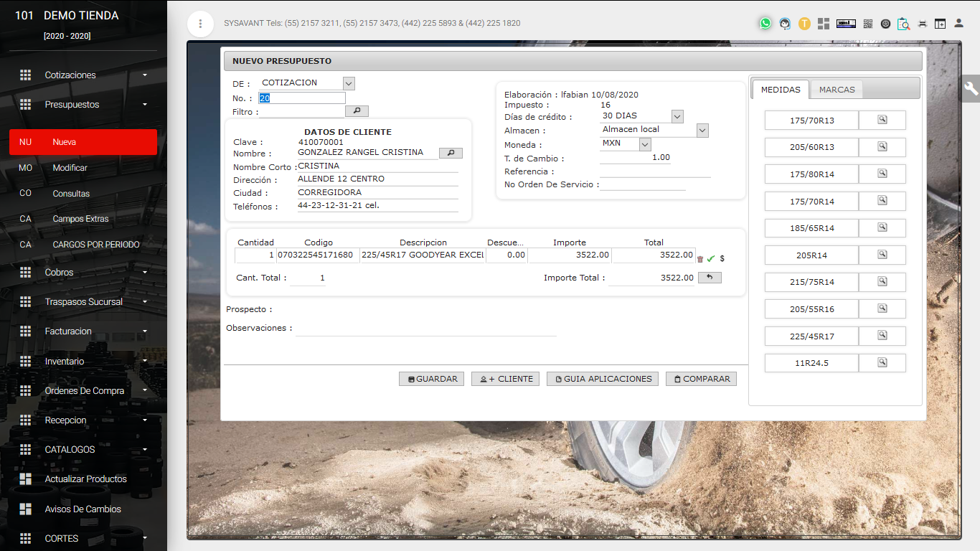
Task: Search using the Filtro magnifier button
Action: coord(357,111)
